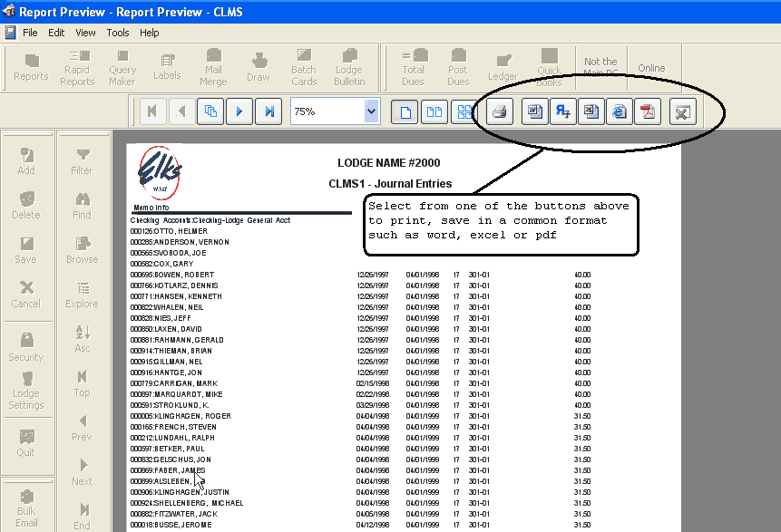Screen dimensions: 781x532
Task: Export report to Excel spreadsheet
Action: (591, 111)
